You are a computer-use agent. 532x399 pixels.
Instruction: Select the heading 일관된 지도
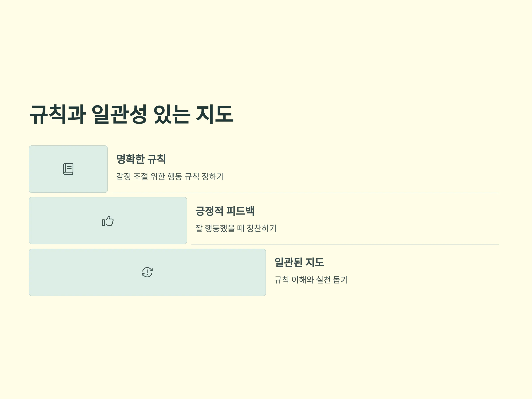click(x=299, y=262)
